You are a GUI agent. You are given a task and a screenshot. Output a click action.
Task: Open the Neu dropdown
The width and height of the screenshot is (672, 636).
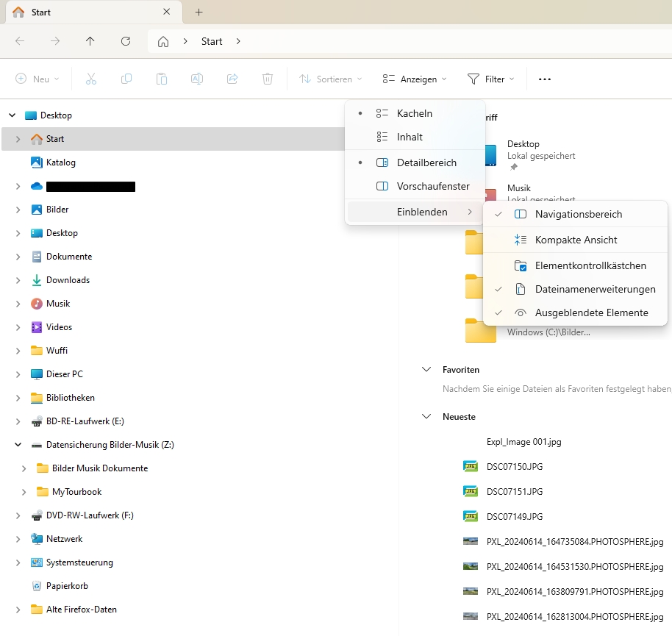tap(37, 79)
